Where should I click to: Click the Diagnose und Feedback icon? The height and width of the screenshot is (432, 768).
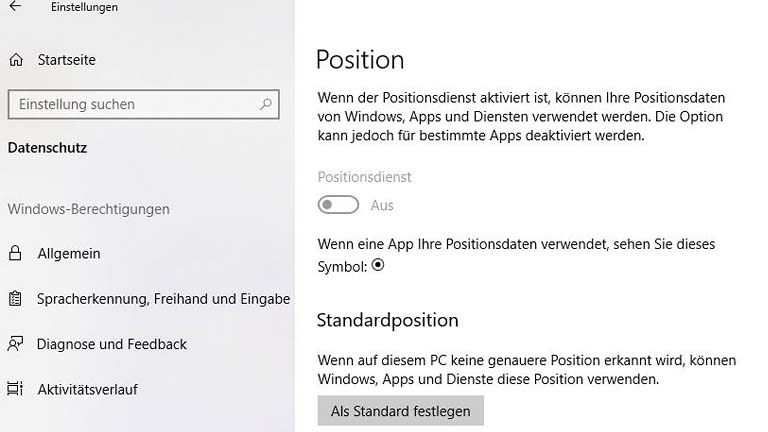click(x=16, y=344)
